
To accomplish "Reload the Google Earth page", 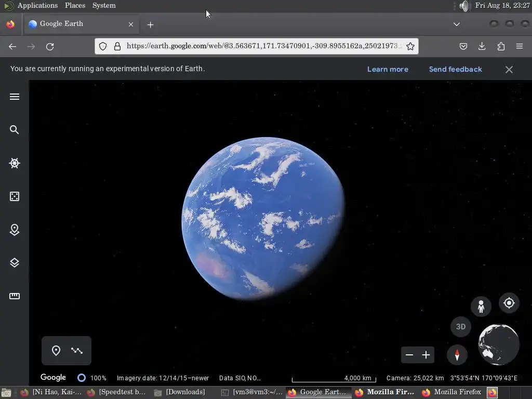I will click(50, 46).
